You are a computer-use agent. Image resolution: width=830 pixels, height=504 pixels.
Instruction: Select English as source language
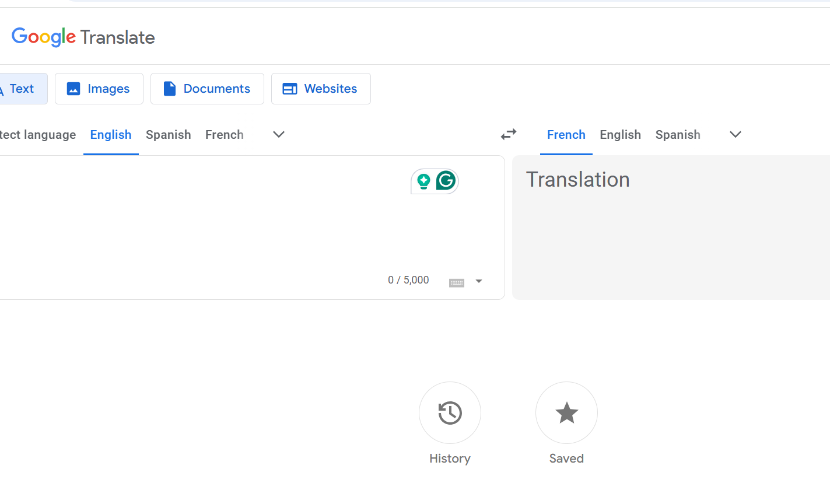(111, 135)
